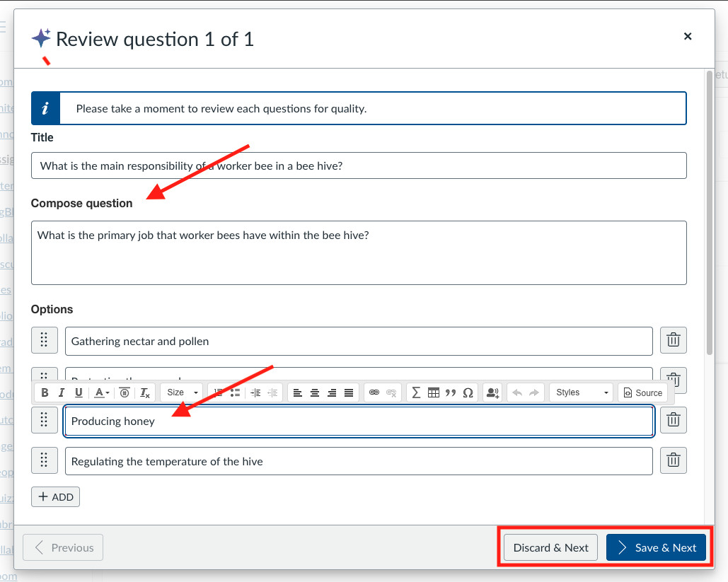Click Discard & Next
This screenshot has height=582, width=728.
tap(550, 547)
